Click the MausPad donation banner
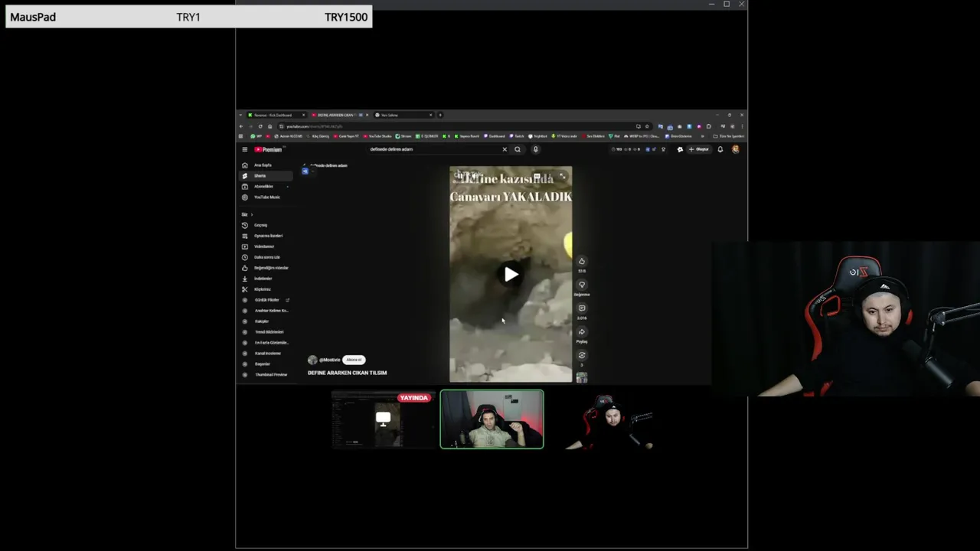Screen dimensions: 980x551 click(188, 17)
